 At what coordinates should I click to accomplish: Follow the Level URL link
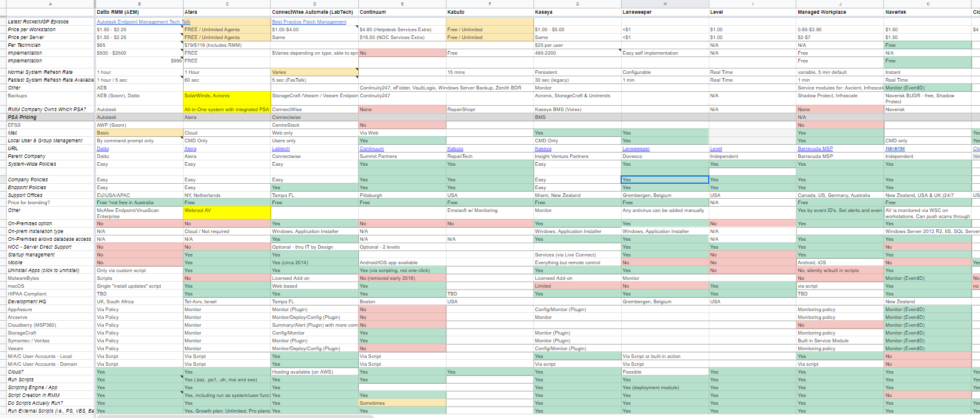(716, 148)
